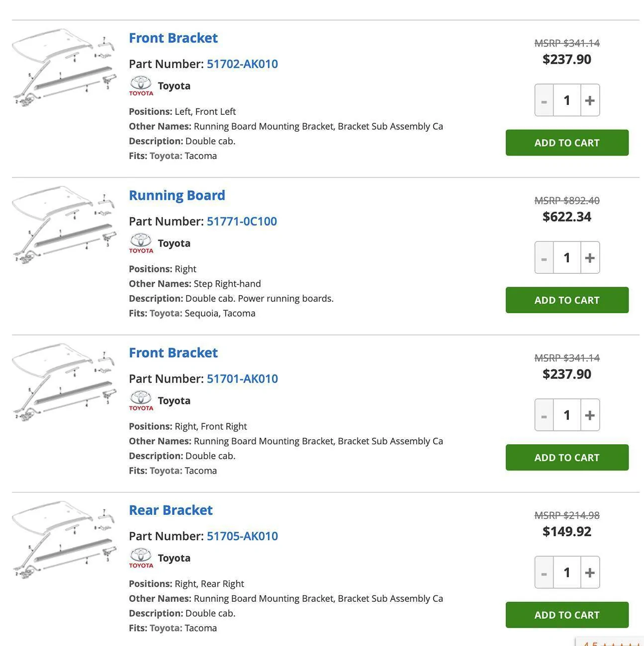Image resolution: width=644 pixels, height=646 pixels.
Task: Open the diagram thumbnail for Rear Bracket
Action: tap(64, 540)
